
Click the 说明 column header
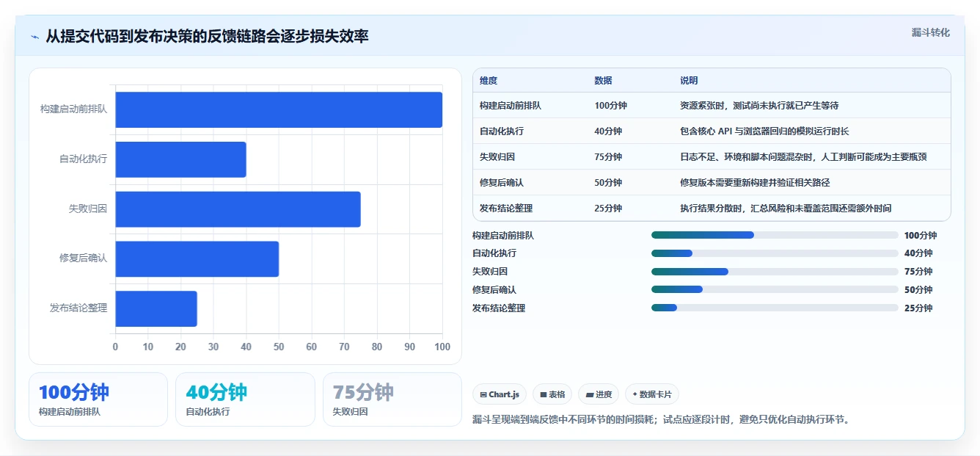click(689, 81)
